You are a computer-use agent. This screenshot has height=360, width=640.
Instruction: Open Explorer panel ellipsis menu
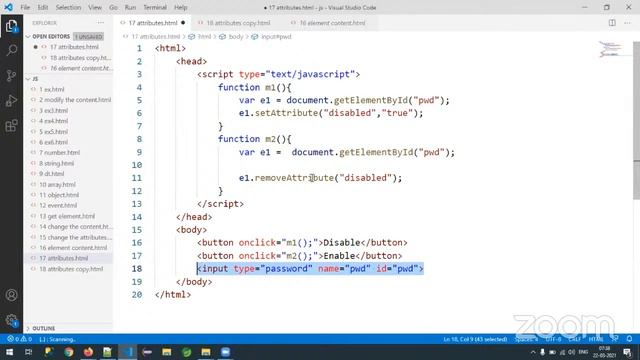(100, 23)
